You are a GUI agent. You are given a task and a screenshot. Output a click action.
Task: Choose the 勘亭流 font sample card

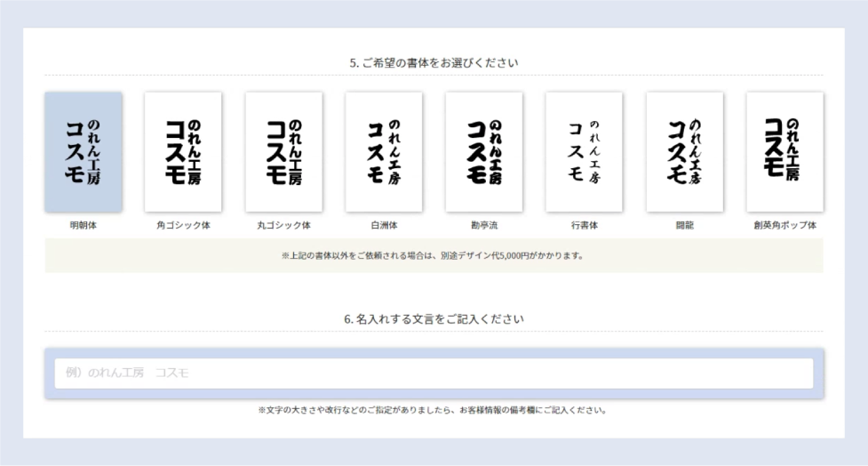(484, 152)
